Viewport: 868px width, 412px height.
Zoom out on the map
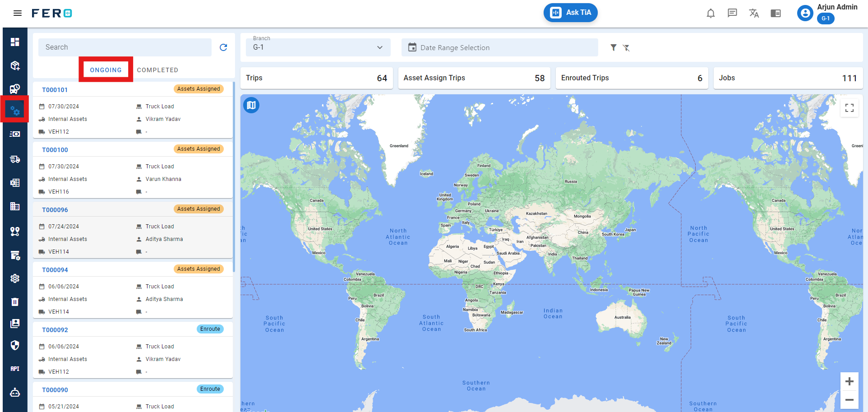tap(850, 400)
